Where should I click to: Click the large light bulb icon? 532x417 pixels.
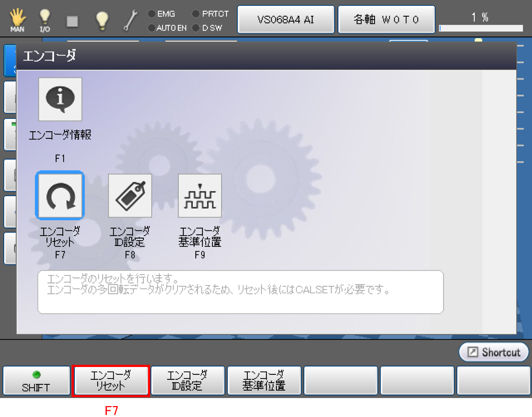coord(102,21)
